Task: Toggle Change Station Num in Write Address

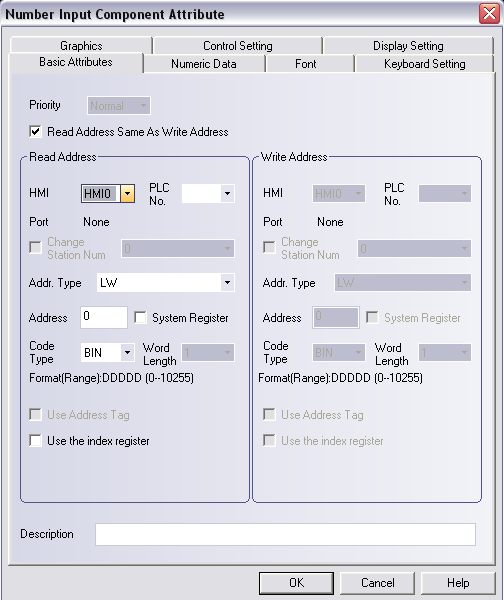Action: (x=269, y=247)
